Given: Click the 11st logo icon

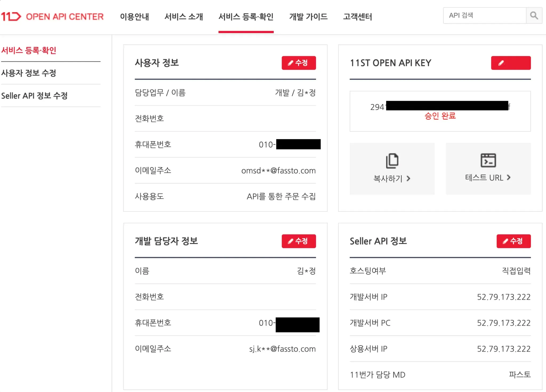Looking at the screenshot, I should coord(11,17).
